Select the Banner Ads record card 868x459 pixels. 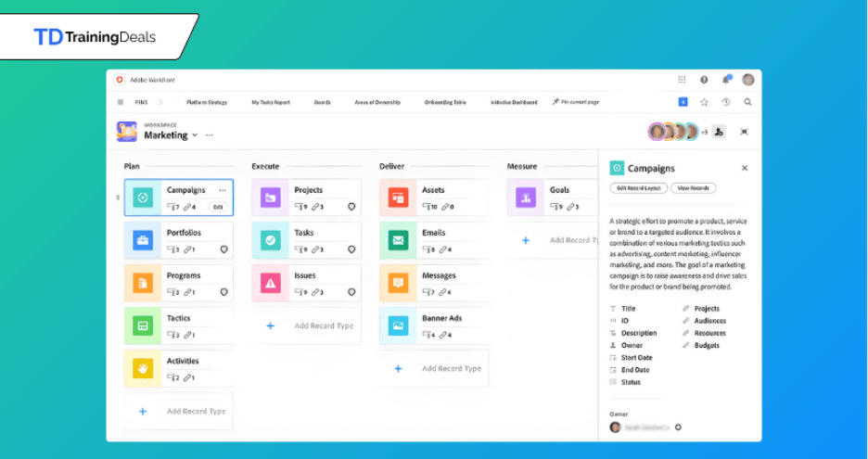tap(433, 325)
